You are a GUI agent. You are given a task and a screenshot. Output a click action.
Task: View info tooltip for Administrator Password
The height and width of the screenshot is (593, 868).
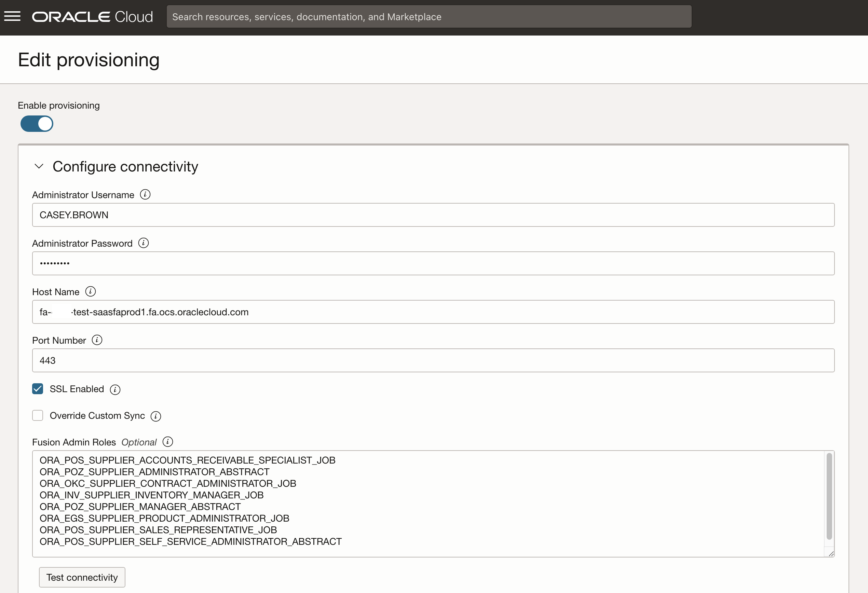coord(143,243)
